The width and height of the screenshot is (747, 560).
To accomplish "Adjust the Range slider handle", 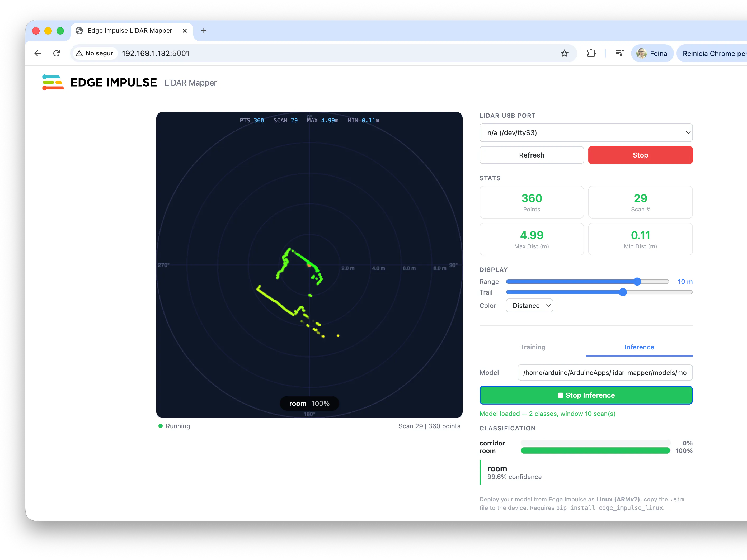I will coord(637,282).
